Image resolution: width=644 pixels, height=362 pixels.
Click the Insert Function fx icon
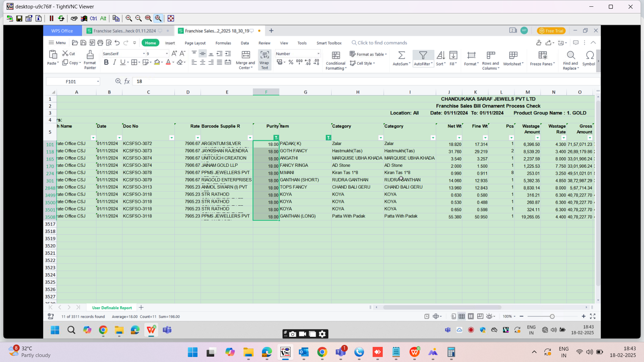127,81
